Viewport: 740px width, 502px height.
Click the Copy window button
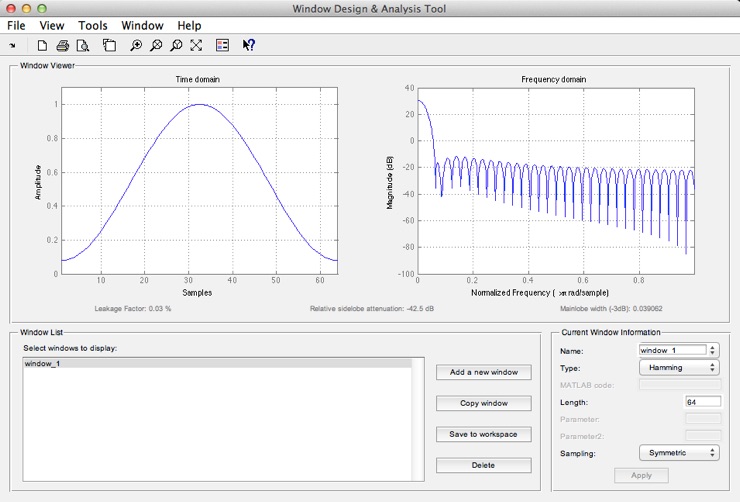pyautogui.click(x=484, y=403)
